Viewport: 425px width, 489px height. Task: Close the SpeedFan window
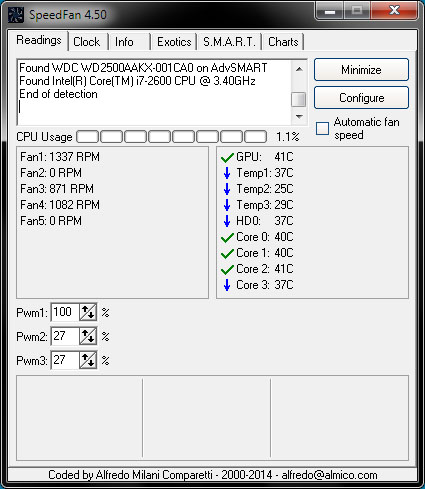pyautogui.click(x=395, y=11)
